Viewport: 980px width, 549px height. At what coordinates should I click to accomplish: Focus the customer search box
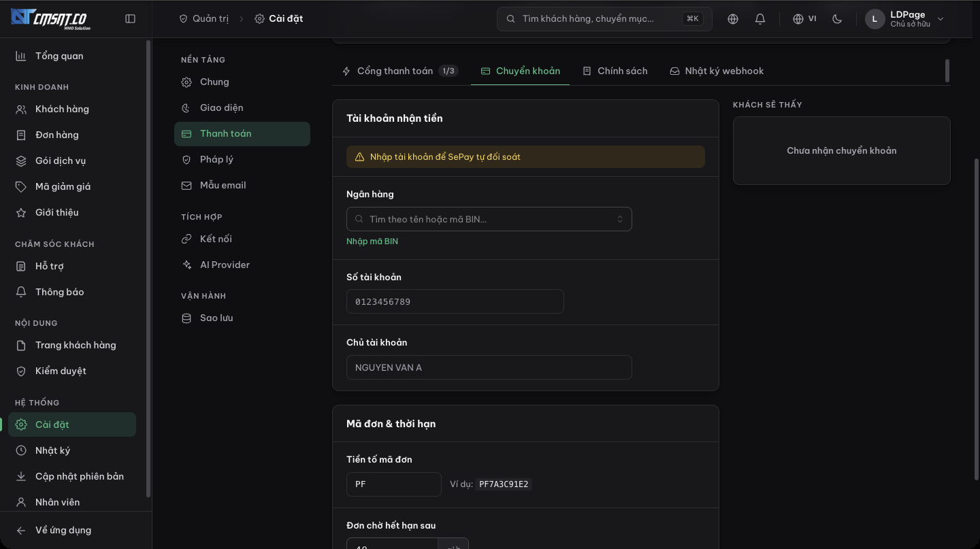(604, 19)
